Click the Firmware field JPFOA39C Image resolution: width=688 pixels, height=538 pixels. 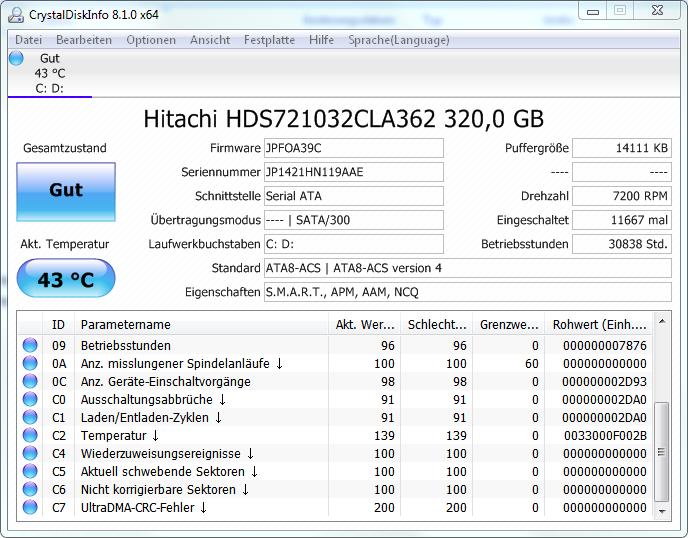tap(354, 148)
